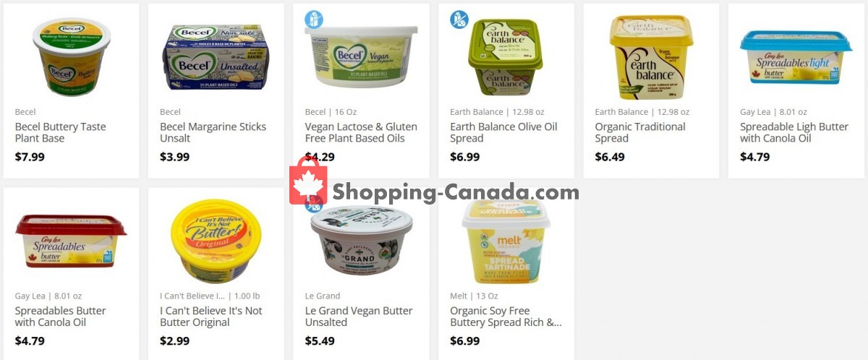Click the Becel Buttery Taste Plant Base title
Image resolution: width=868 pixels, height=360 pixels.
pyautogui.click(x=61, y=132)
